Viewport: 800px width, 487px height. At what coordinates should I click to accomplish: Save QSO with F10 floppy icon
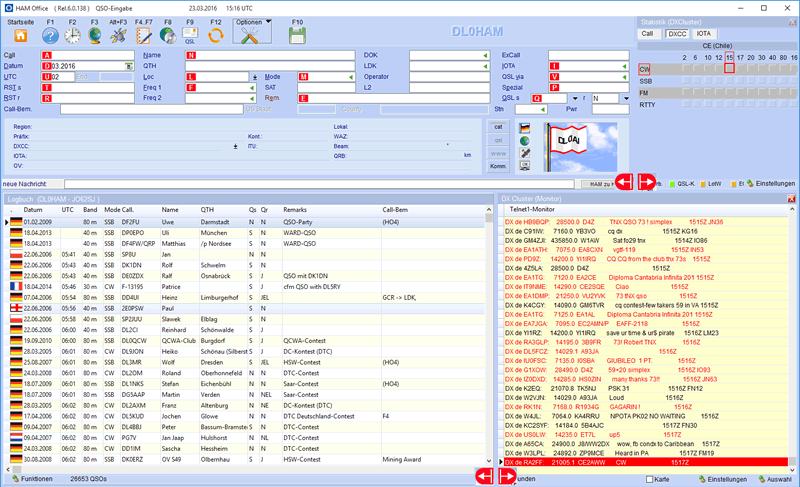[297, 36]
